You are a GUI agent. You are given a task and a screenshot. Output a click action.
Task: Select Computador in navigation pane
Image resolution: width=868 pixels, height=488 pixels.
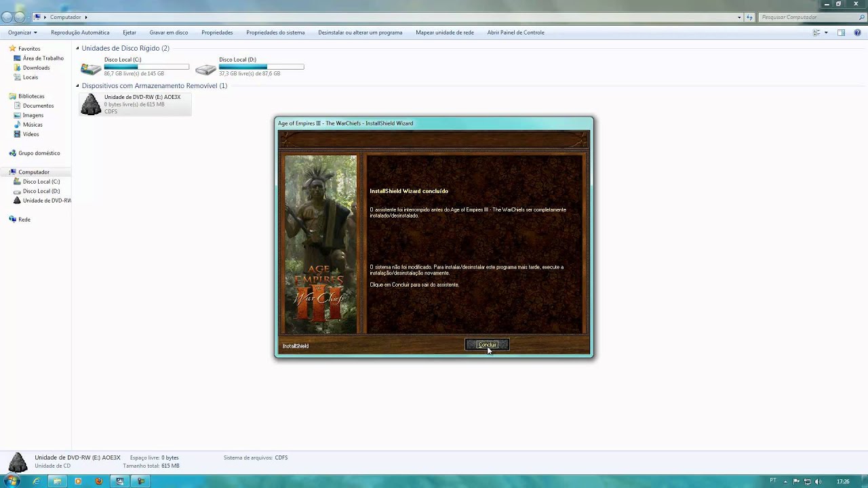click(34, 172)
